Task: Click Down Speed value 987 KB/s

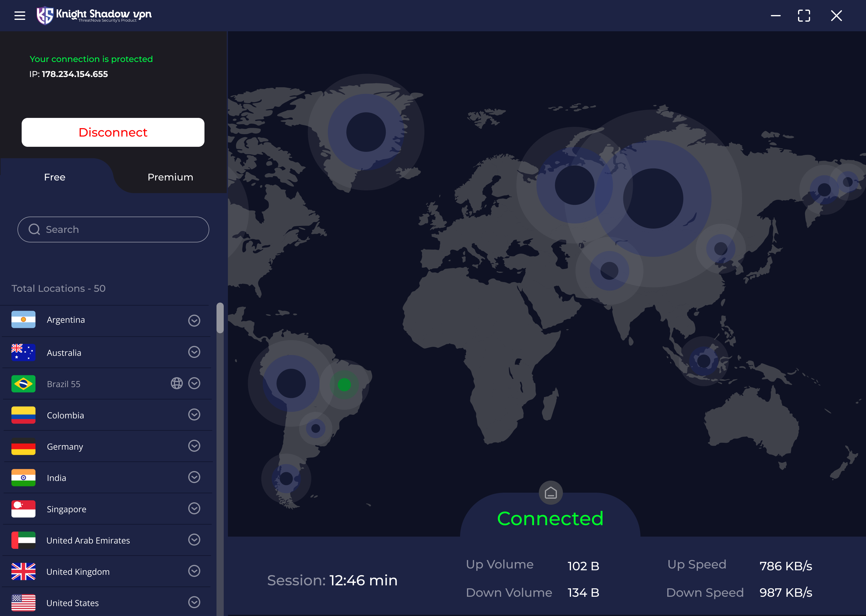Action: click(x=786, y=593)
